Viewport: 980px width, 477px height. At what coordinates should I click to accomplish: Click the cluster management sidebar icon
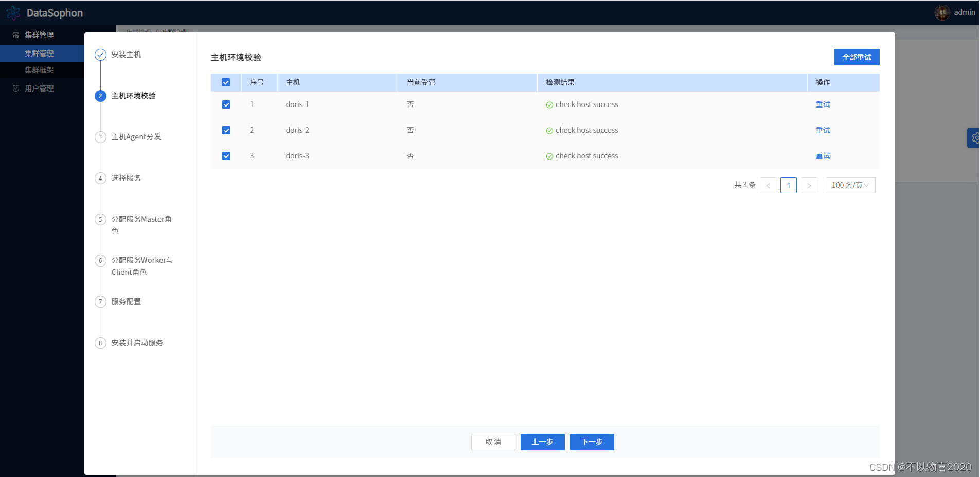click(x=16, y=35)
